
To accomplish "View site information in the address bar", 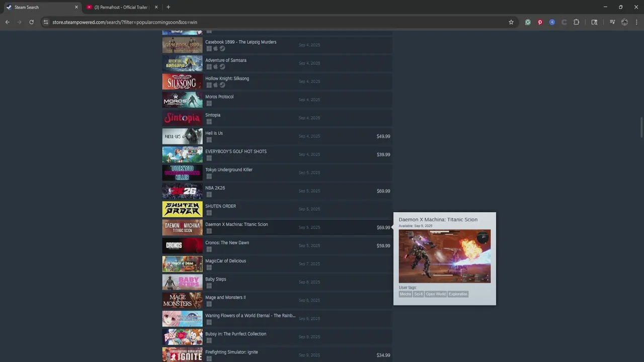I will coord(46,22).
